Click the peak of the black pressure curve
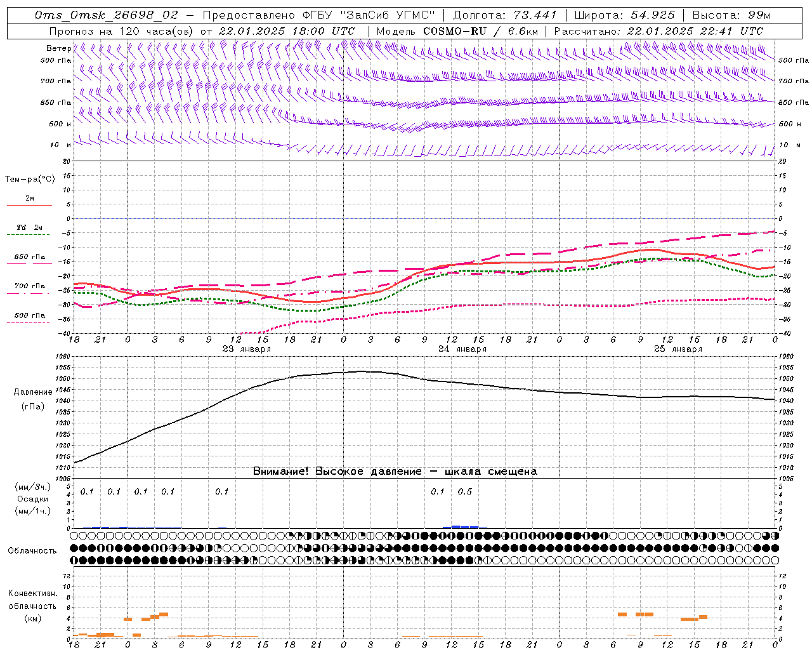812x650 pixels. 362,371
